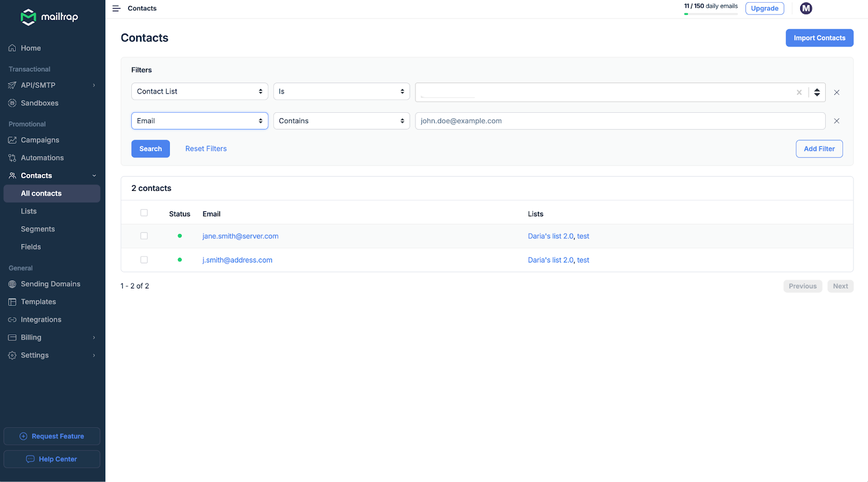Check the jane.smith@server.com row checkbox
Screen dimensions: 868x482
(x=144, y=236)
